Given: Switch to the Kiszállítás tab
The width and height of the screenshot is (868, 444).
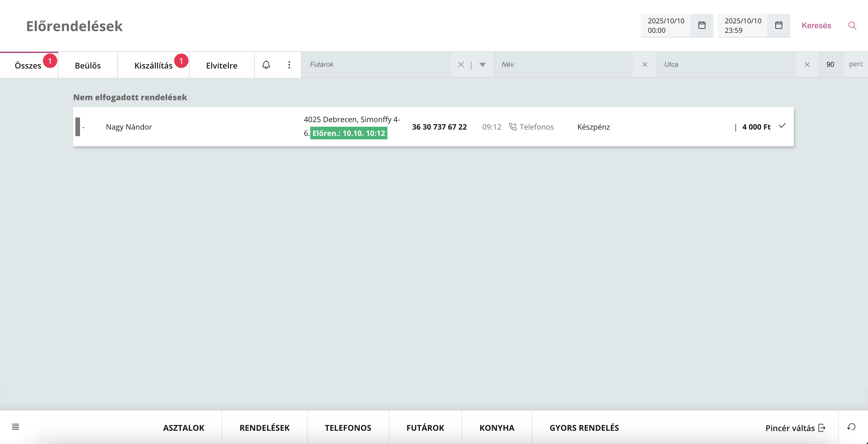Looking at the screenshot, I should pyautogui.click(x=153, y=65).
